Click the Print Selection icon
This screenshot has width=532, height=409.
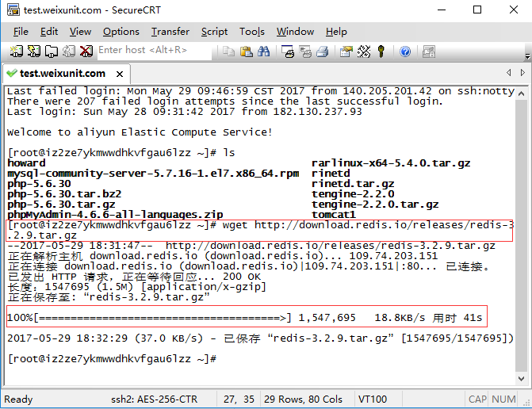(305, 52)
